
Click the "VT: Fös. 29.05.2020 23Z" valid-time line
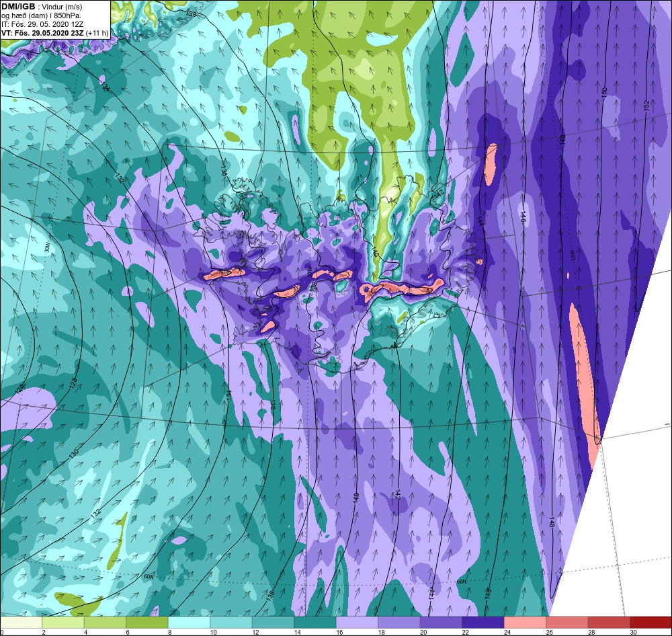[x=43, y=32]
